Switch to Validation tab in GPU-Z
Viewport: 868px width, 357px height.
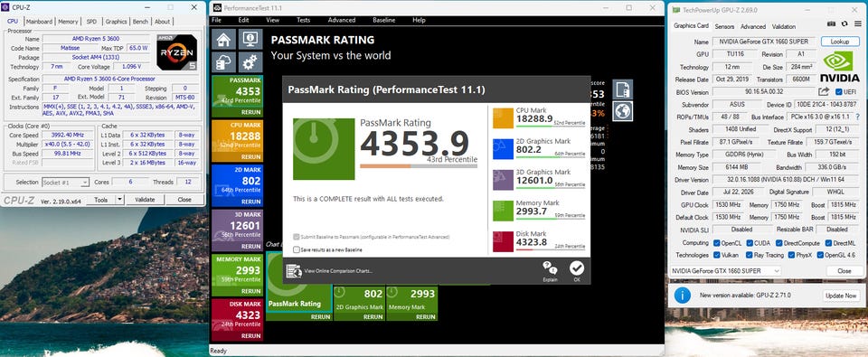[x=783, y=26]
